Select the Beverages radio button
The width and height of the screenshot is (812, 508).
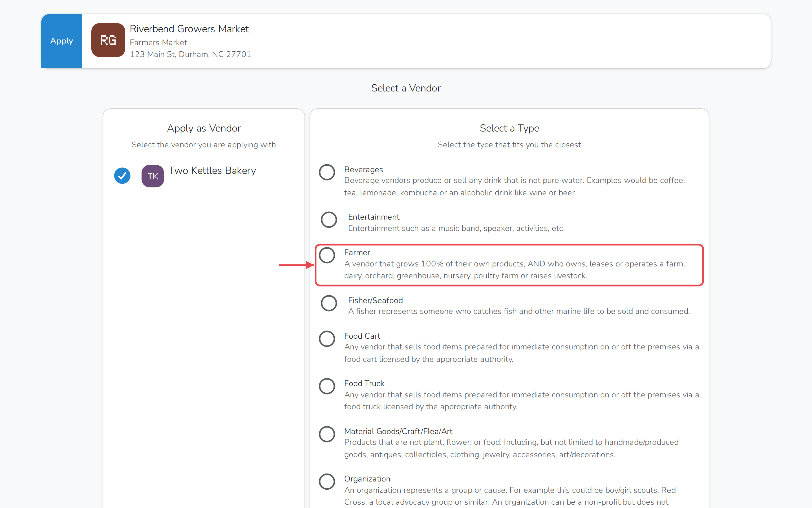[x=327, y=172]
